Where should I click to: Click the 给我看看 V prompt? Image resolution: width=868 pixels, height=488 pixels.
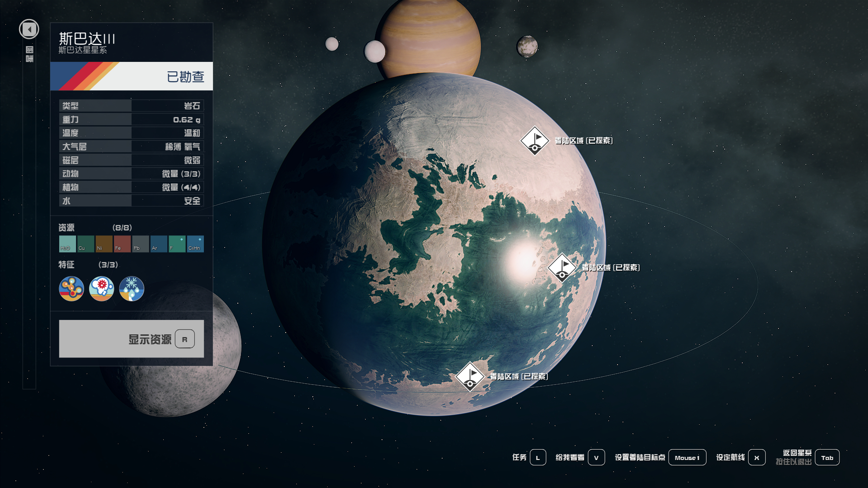580,457
